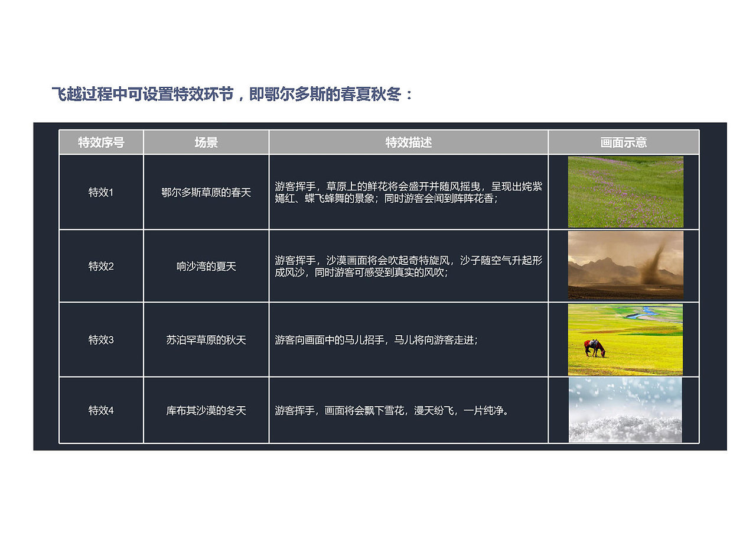Click the 特效2 cell
The image size is (756, 535).
coord(101,266)
